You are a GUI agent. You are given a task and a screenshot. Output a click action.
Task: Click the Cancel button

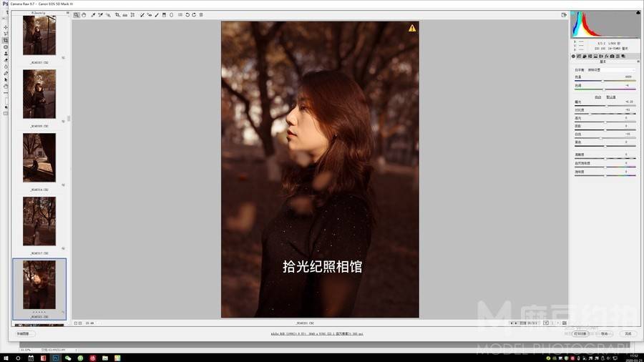(605, 333)
